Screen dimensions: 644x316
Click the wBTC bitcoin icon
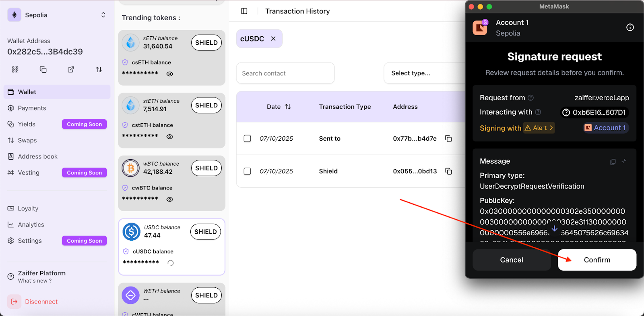pos(131,168)
